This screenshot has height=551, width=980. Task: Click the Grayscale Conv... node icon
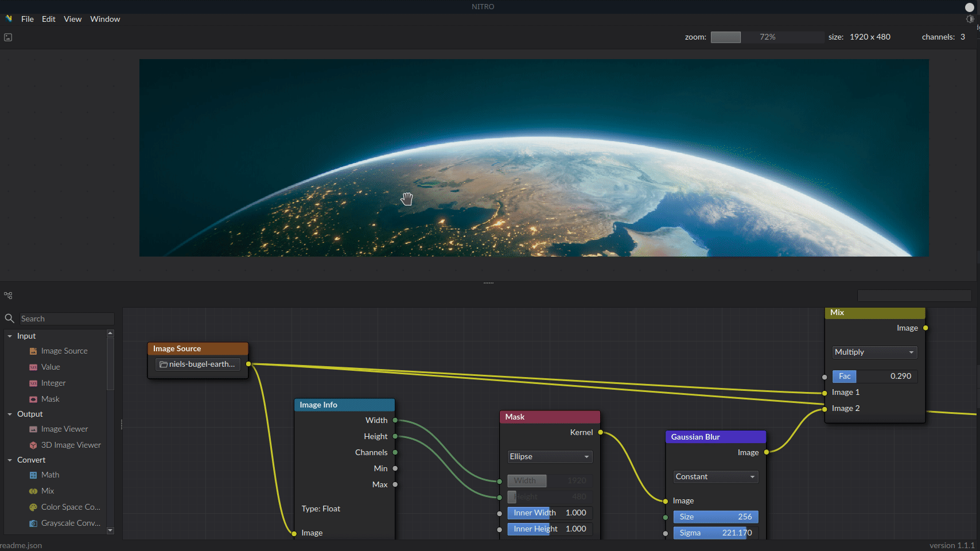tap(33, 523)
